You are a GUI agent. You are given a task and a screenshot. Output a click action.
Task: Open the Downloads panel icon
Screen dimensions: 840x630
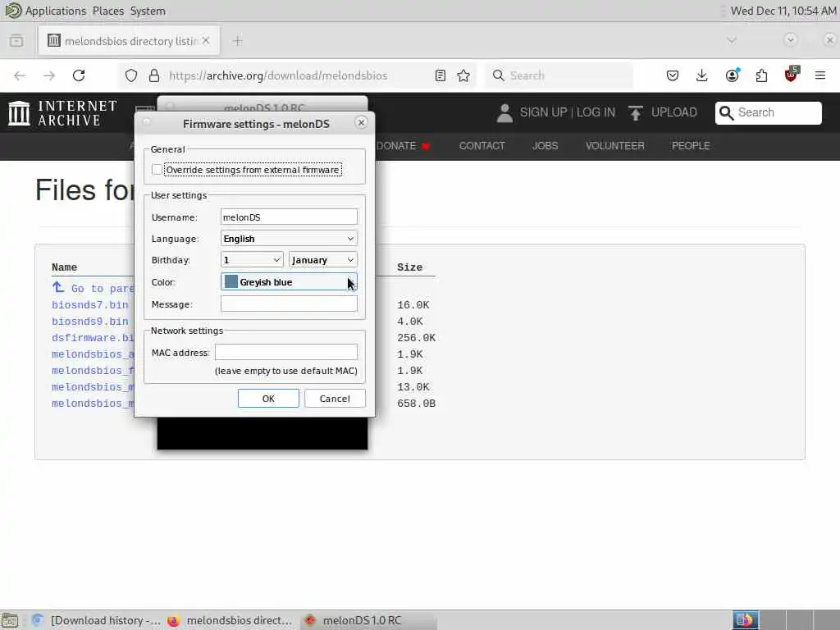702,75
